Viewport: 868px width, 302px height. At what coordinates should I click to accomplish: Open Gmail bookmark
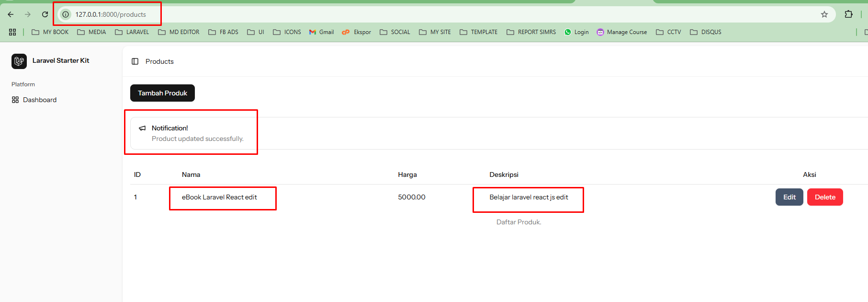(x=321, y=32)
